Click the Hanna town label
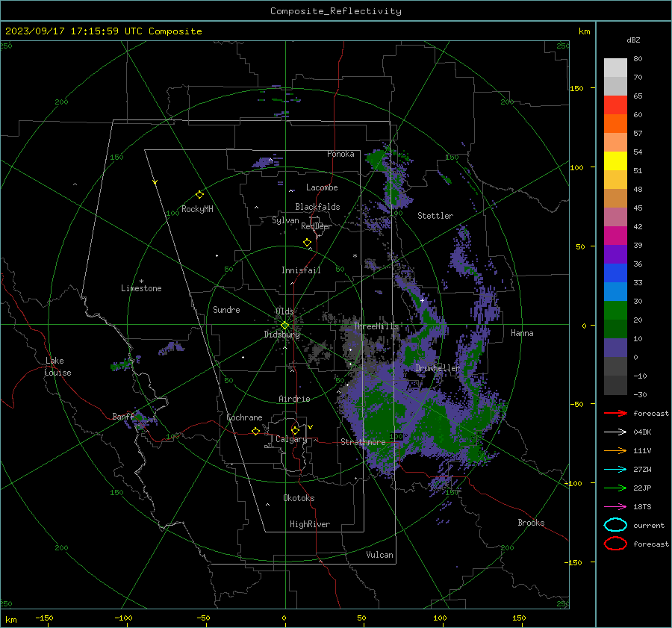Viewport: 672px width, 628px height. click(x=522, y=333)
